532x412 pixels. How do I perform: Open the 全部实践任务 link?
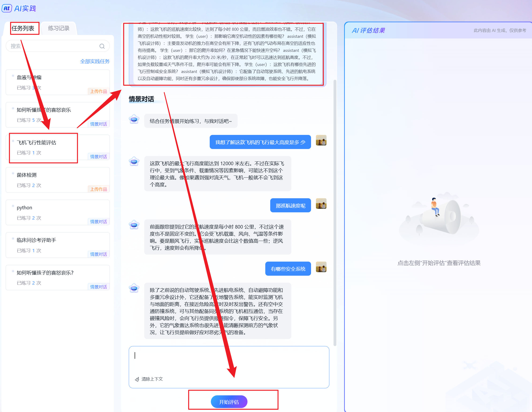[95, 61]
